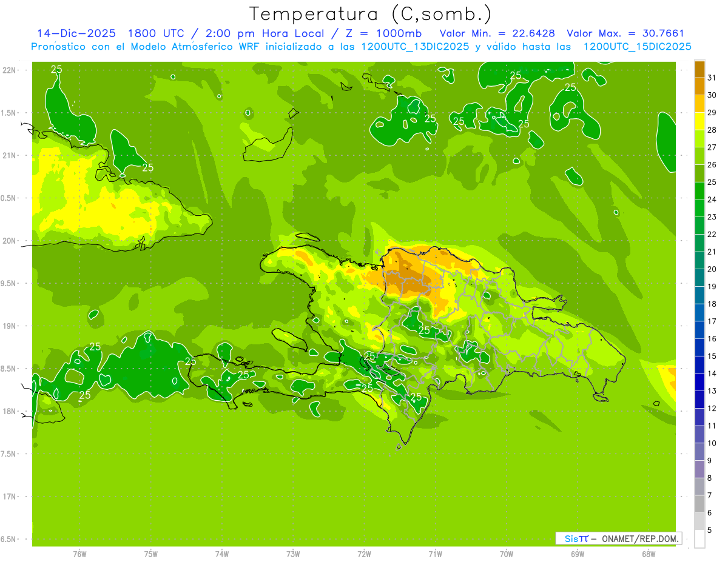Viewport: 728px width, 562px height.
Task: Click the legend value "5"
Action: point(710,530)
